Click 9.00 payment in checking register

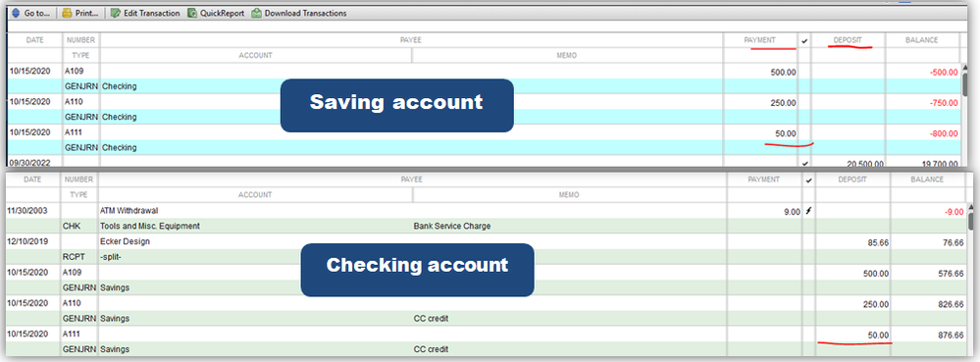792,211
